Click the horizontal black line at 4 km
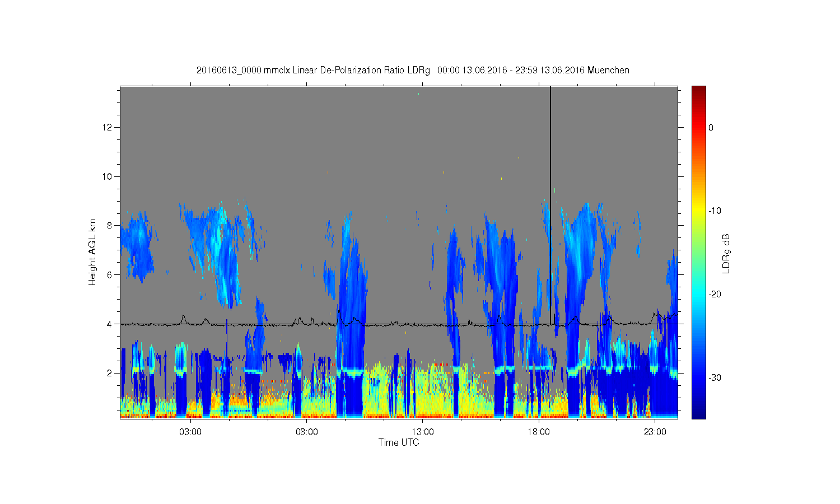The height and width of the screenshot is (504, 840). point(399,324)
